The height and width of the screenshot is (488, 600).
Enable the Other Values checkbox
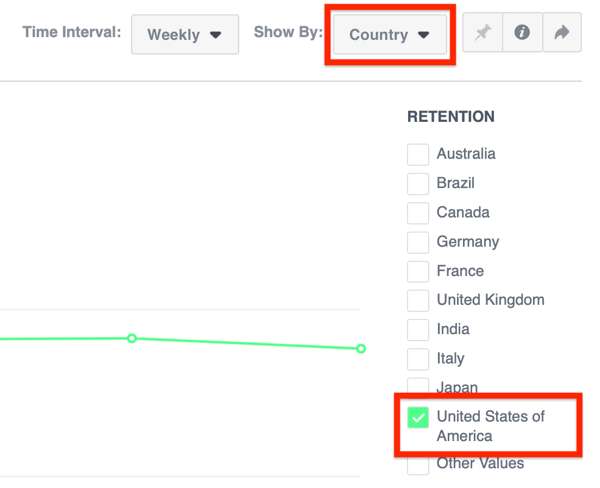click(x=418, y=465)
